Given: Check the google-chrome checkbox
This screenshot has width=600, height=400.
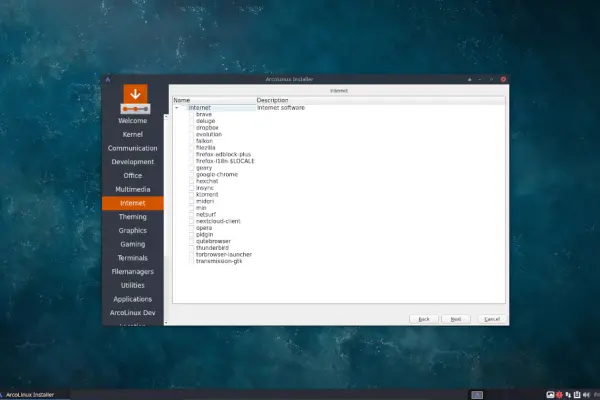Looking at the screenshot, I should [191, 175].
